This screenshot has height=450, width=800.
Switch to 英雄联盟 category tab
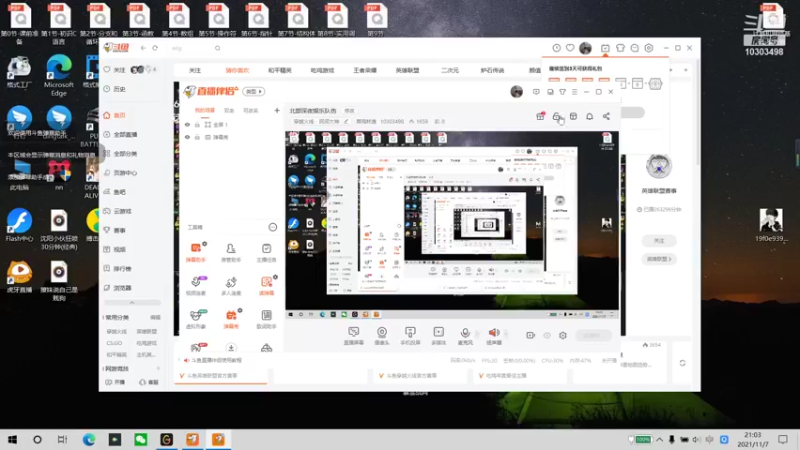coord(407,70)
